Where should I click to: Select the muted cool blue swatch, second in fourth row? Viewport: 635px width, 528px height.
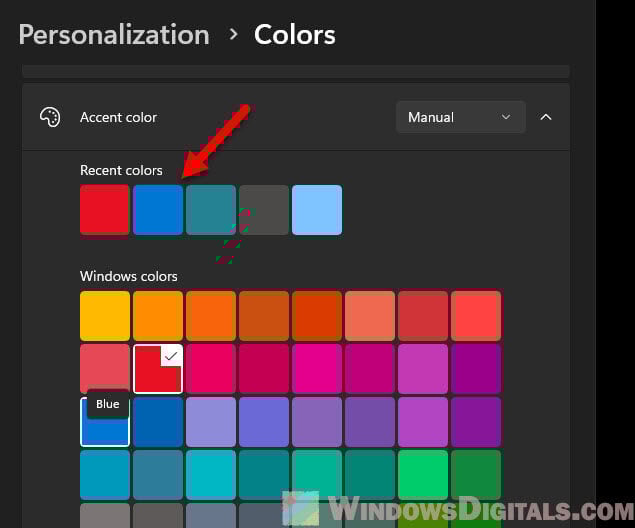point(158,475)
